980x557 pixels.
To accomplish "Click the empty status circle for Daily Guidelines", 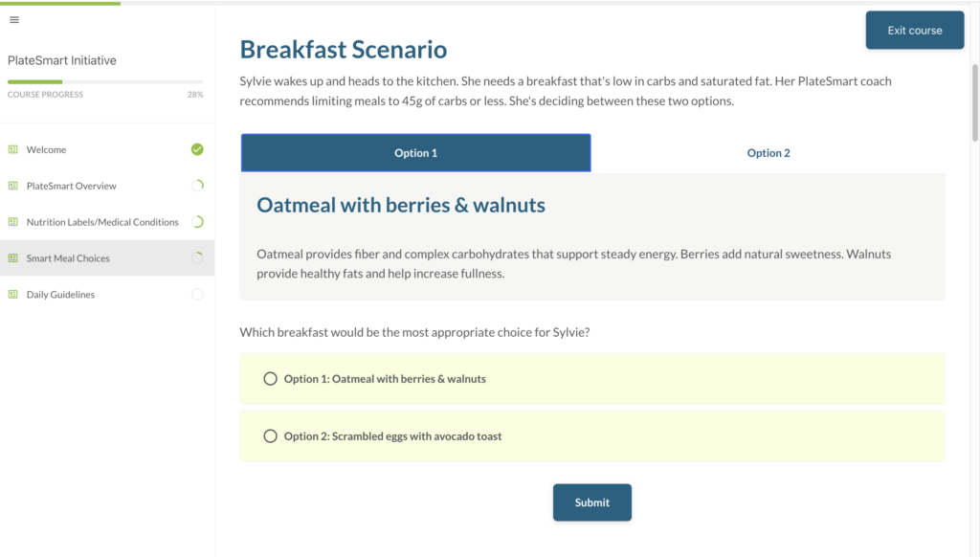I will [x=197, y=295].
